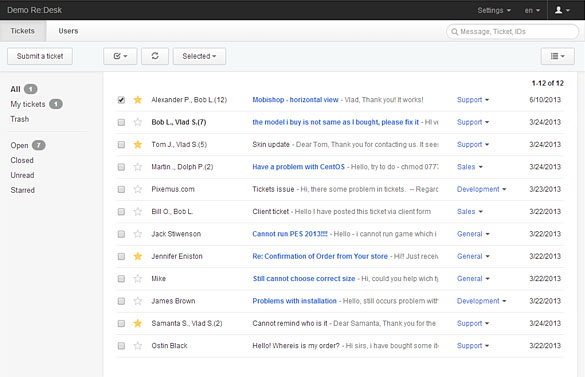
Task: Click the Message, Ticket, IDs search field
Action: pos(513,31)
